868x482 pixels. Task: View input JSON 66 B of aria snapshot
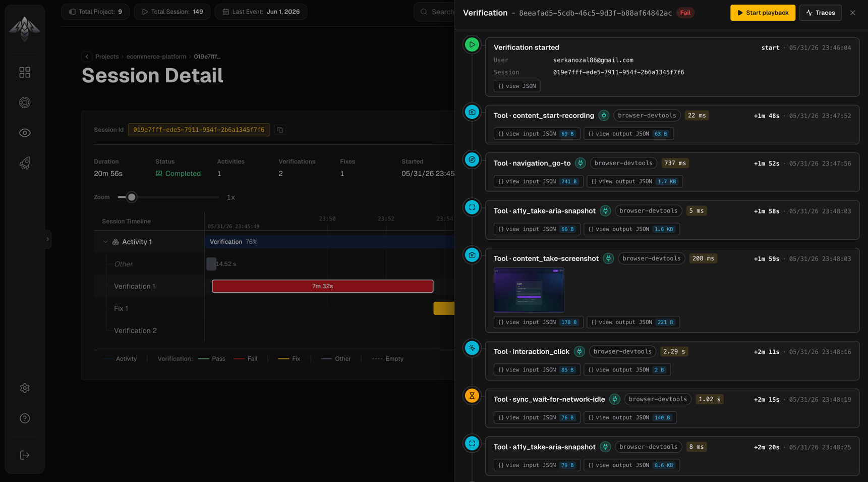click(x=537, y=229)
